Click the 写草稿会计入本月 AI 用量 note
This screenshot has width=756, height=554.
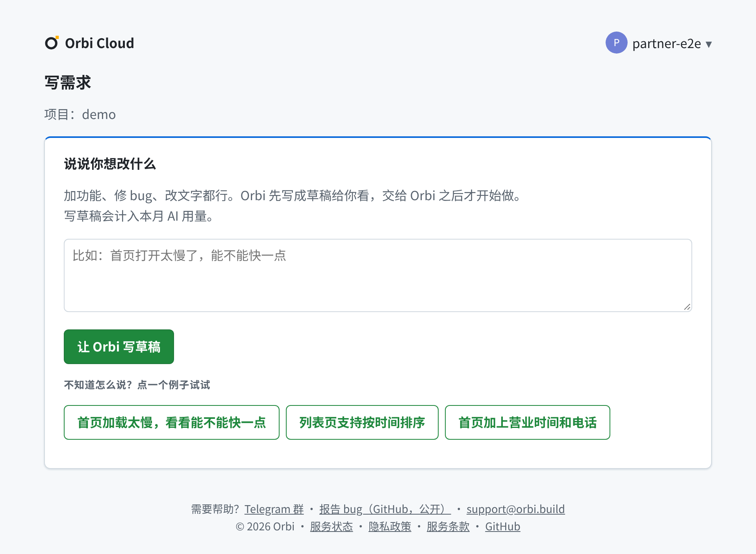click(139, 216)
